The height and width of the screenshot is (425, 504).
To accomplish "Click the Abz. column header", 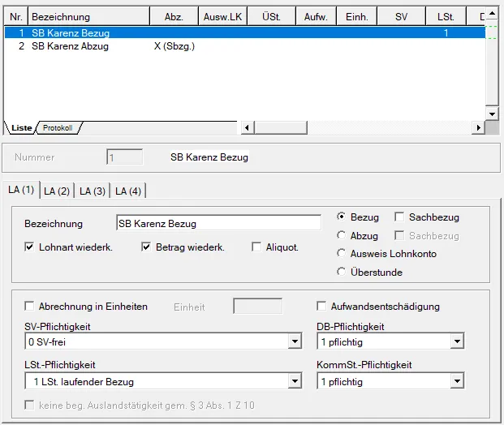I will [x=174, y=17].
